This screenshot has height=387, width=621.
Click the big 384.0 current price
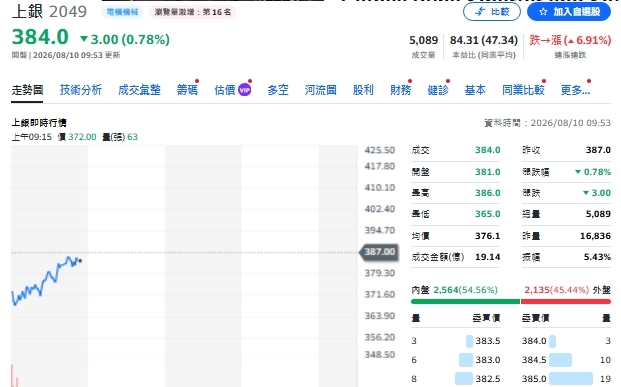pos(40,37)
